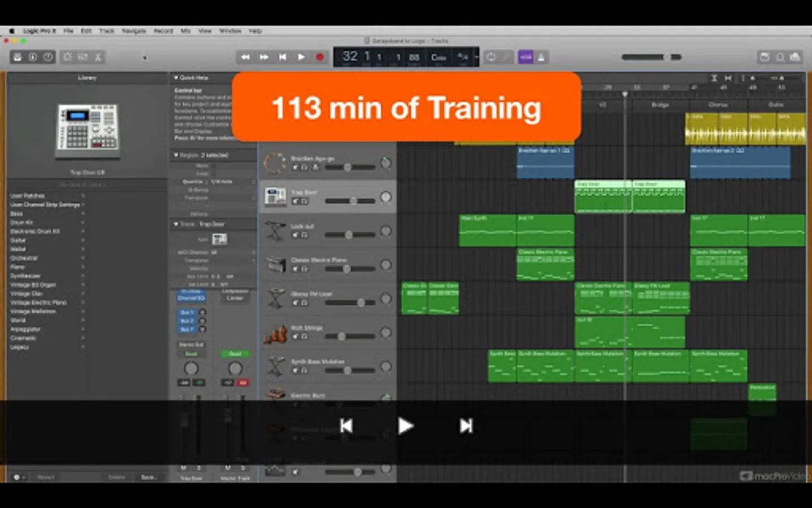The height and width of the screenshot is (508, 812).
Task: Skip to next with the overlay player button
Action: [x=466, y=426]
